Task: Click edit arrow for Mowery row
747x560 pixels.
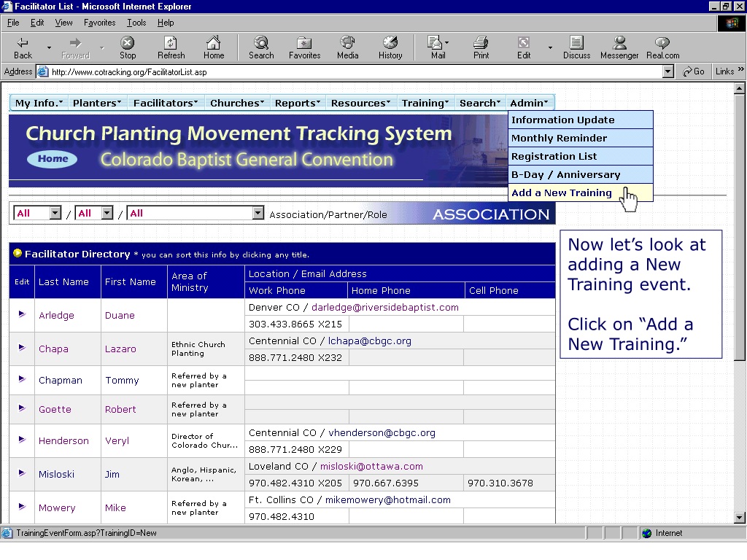Action: click(x=22, y=507)
